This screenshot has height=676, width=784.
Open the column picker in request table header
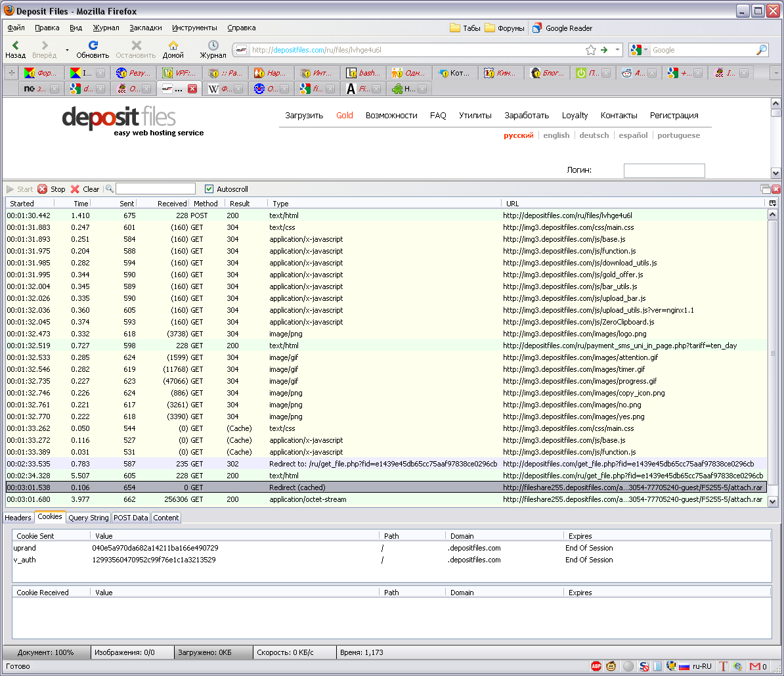[x=772, y=204]
